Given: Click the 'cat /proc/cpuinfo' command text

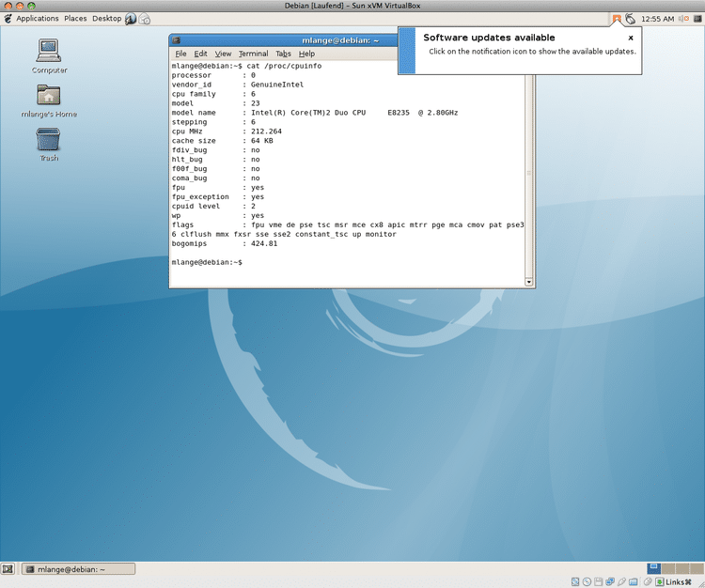Looking at the screenshot, I should (x=284, y=66).
